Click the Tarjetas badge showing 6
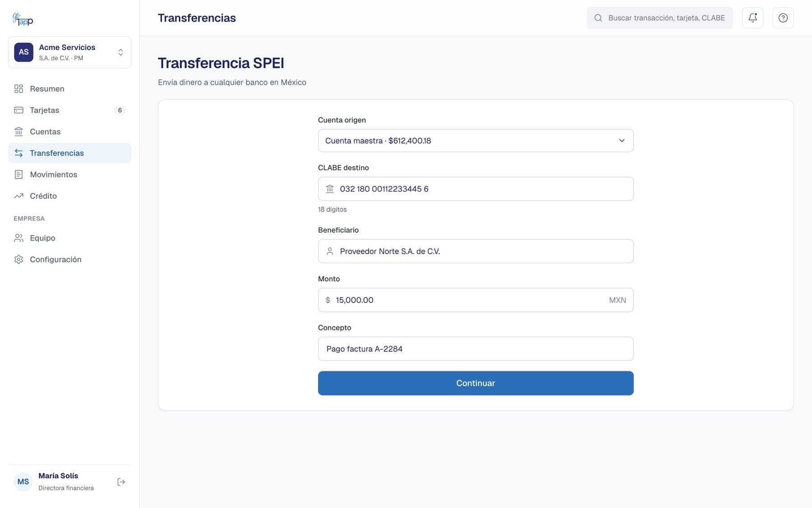The width and height of the screenshot is (812, 508). [120, 110]
